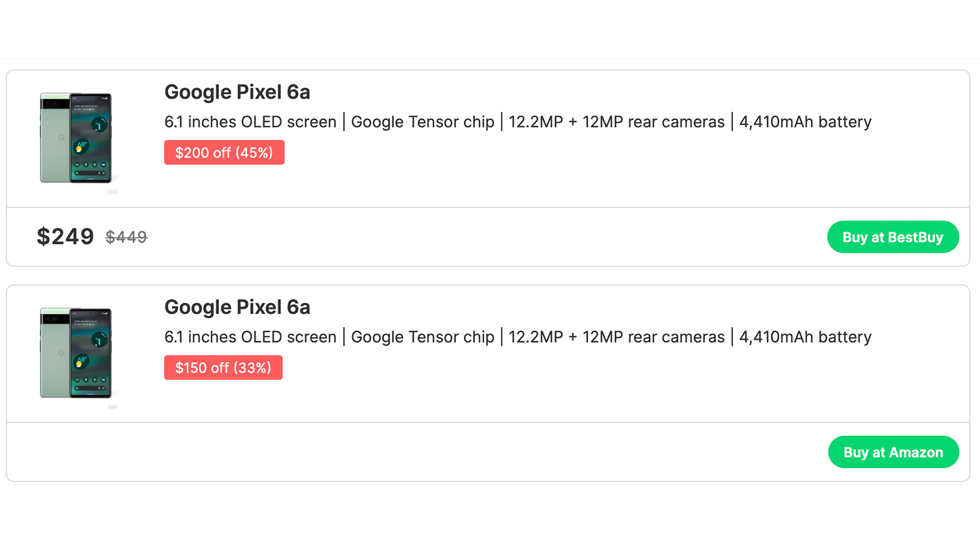Click the Buy at BestBuy button
980x551 pixels.
click(892, 237)
